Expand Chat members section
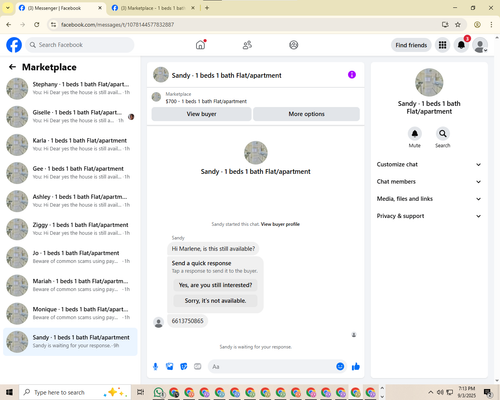The width and height of the screenshot is (500, 400). click(x=429, y=182)
